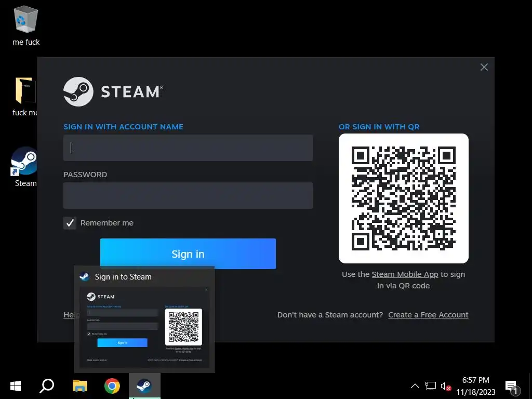Click the PASSWORD label
Screen dimensions: 532x399
pos(85,175)
